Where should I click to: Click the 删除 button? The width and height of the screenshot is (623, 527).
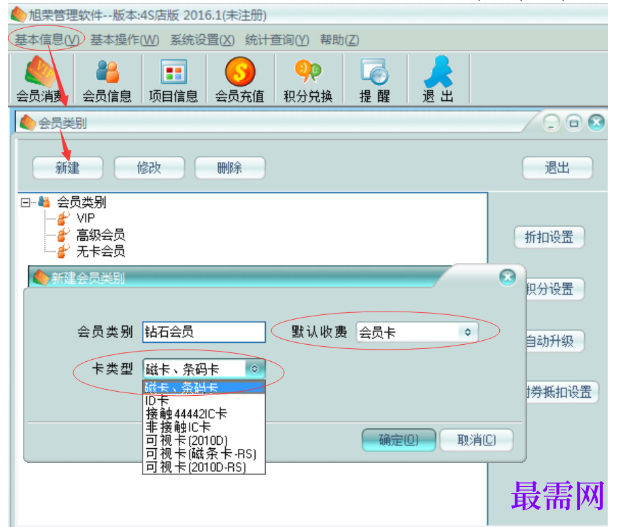[x=230, y=168]
